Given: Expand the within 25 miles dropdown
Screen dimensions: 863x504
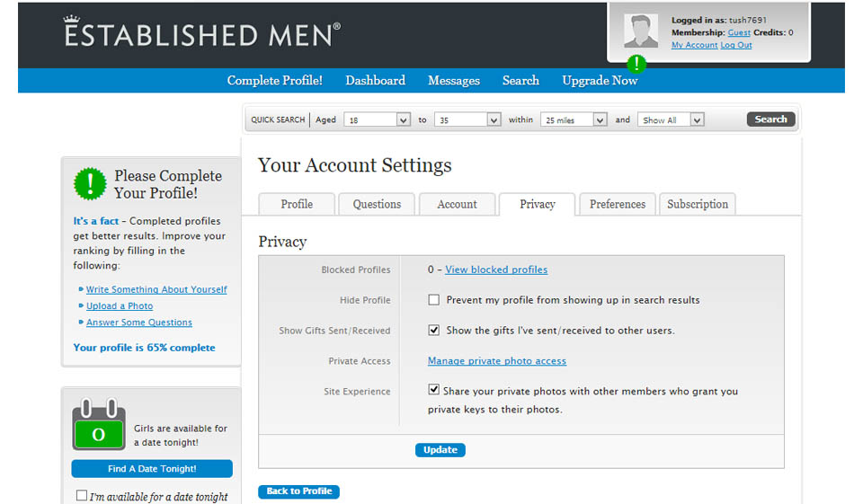Looking at the screenshot, I should pos(574,119).
